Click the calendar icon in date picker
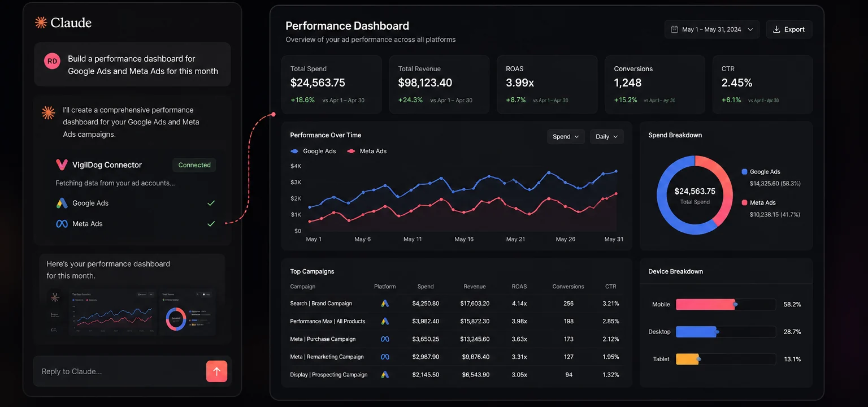The height and width of the screenshot is (407, 868). click(674, 29)
